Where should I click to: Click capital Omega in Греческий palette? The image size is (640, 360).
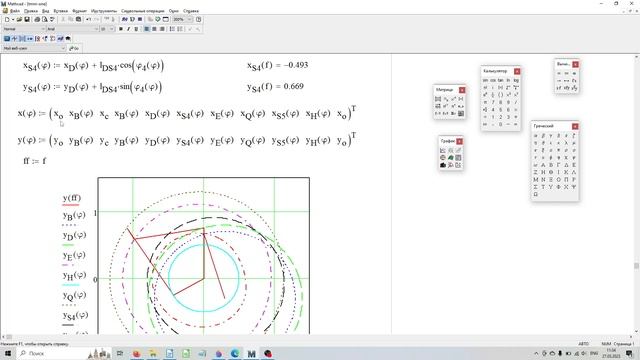pos(536,194)
